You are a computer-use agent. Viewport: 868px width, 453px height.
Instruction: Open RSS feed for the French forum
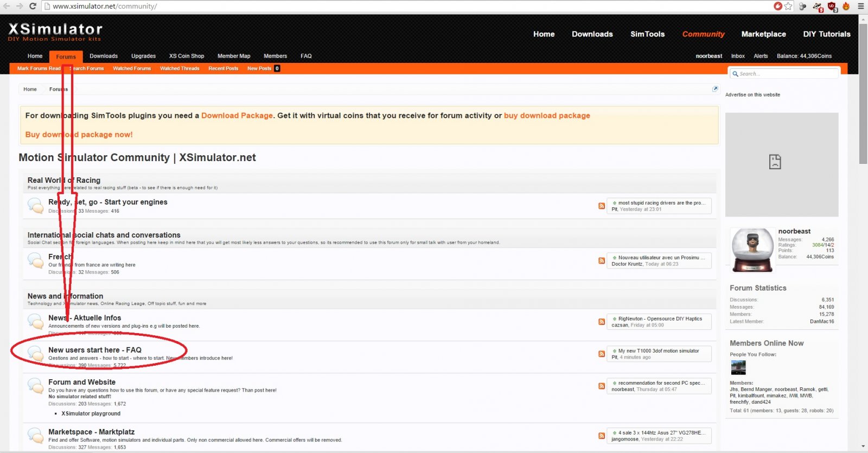point(602,261)
